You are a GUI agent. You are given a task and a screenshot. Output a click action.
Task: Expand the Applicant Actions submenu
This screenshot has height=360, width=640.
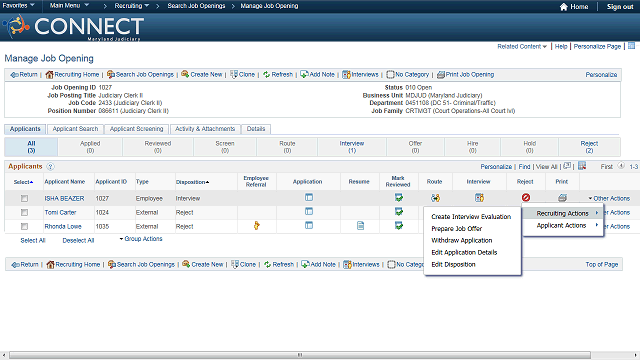click(x=563, y=225)
